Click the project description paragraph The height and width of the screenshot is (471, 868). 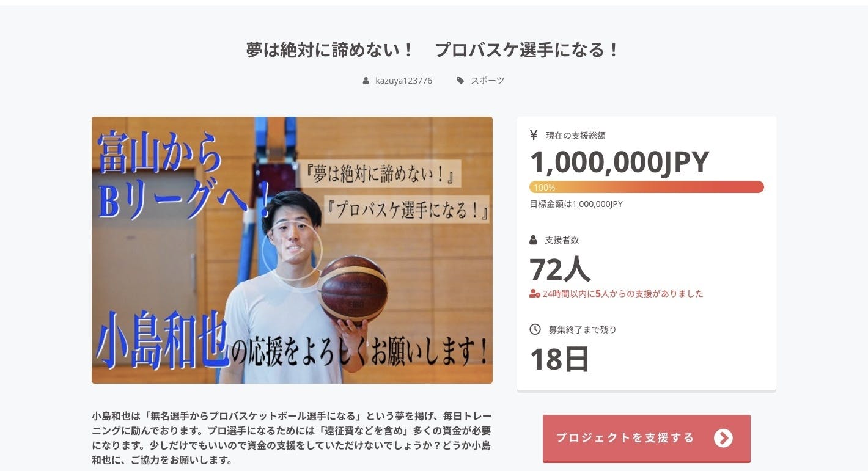click(292, 437)
